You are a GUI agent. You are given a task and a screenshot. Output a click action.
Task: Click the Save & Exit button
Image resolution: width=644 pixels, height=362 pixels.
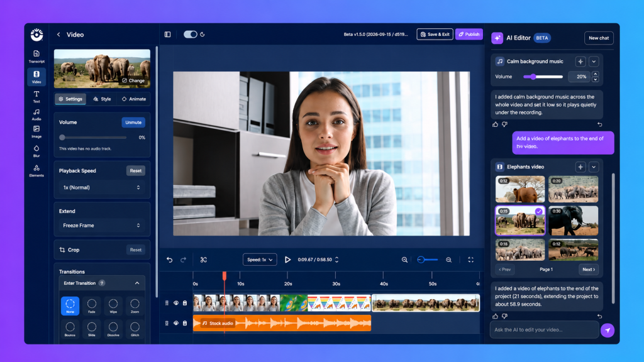click(435, 35)
